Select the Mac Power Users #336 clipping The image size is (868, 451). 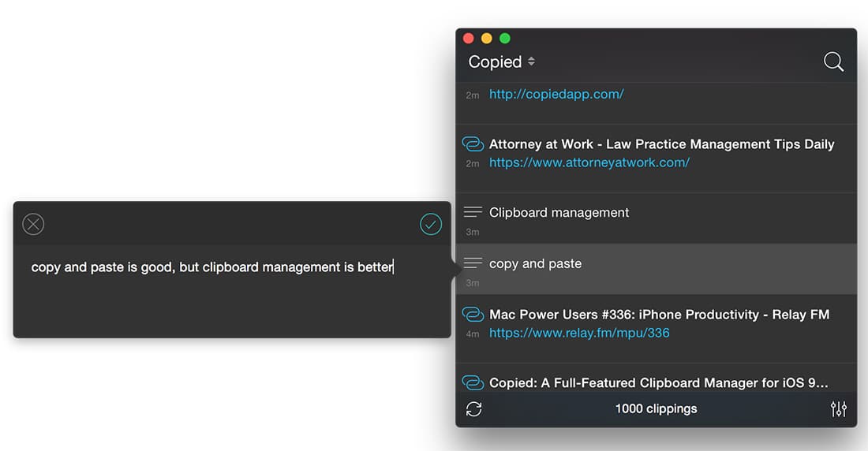656,329
